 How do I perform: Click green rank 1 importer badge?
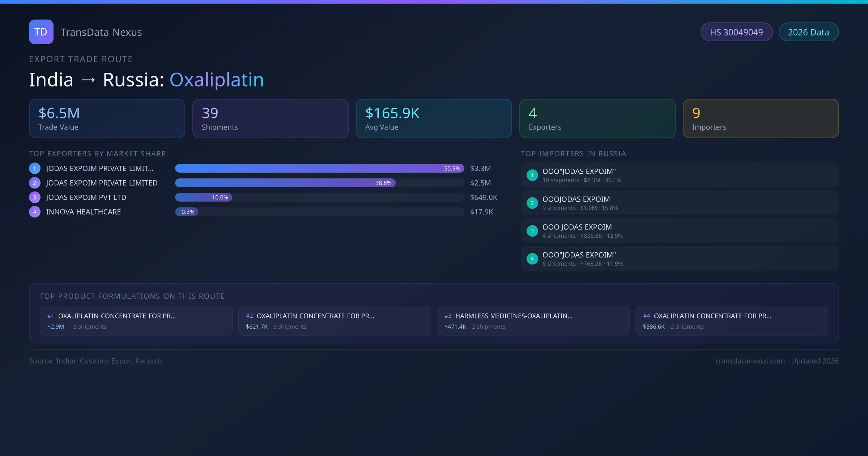(532, 175)
